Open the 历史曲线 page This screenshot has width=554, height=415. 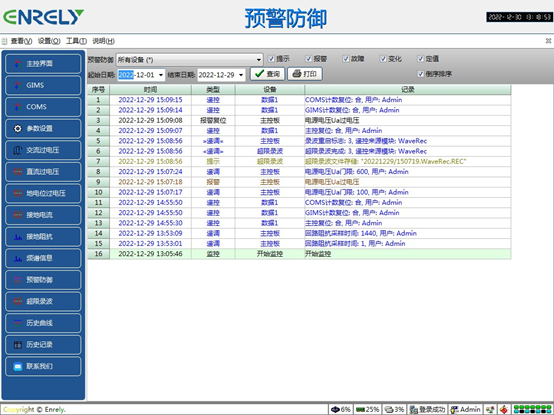(43, 323)
